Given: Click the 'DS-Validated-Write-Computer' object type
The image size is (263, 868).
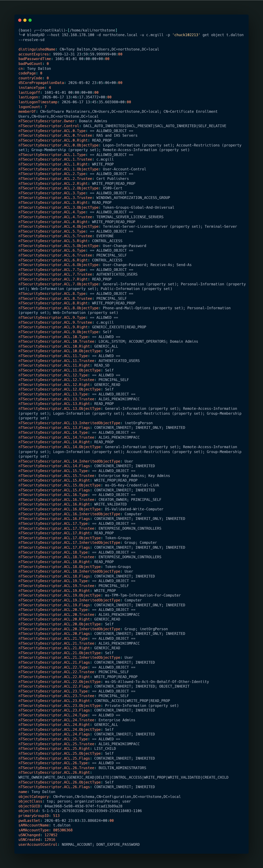Looking at the screenshot, I should [134, 509].
